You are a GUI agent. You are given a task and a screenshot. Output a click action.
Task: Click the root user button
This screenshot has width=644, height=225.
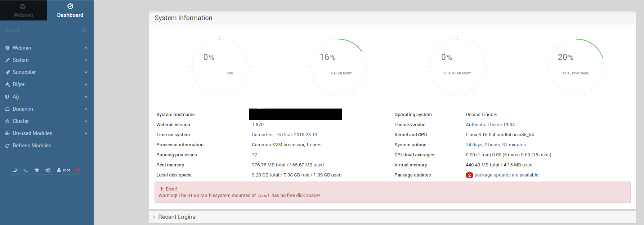64,170
